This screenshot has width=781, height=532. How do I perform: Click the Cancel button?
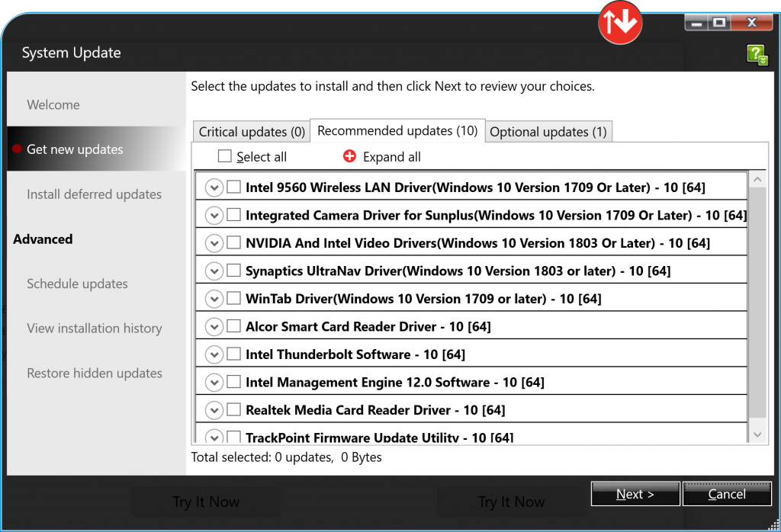727,494
